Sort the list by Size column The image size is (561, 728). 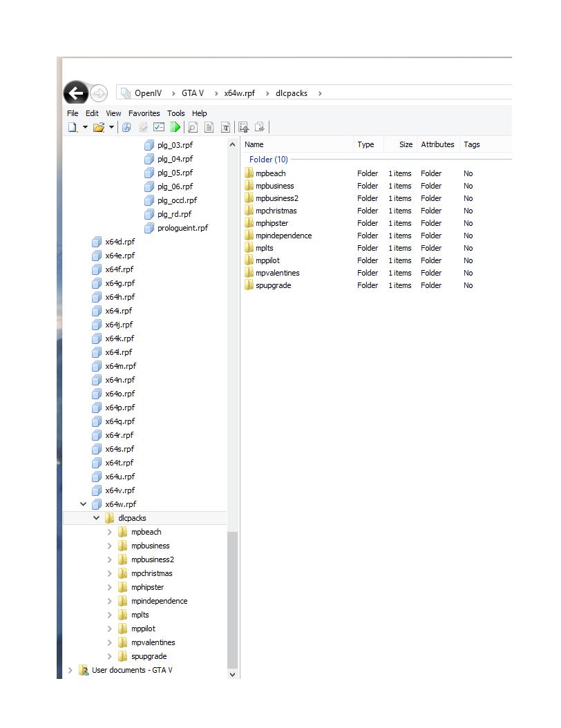(x=400, y=144)
